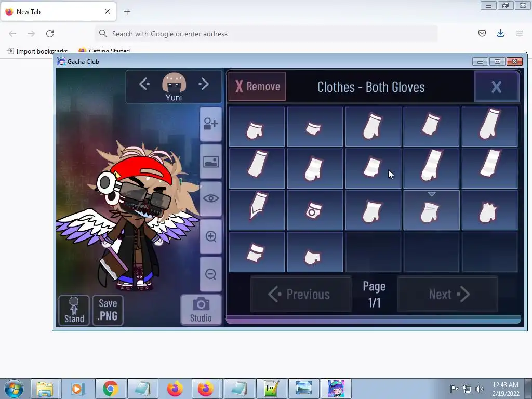Open the Firefox application menu
The image size is (532, 399).
(520, 33)
